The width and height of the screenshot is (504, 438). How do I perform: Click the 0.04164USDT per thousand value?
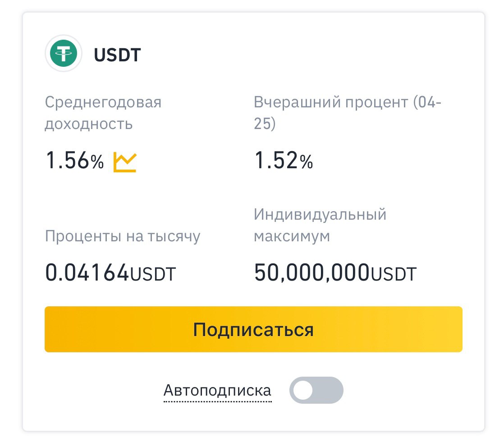(x=110, y=273)
